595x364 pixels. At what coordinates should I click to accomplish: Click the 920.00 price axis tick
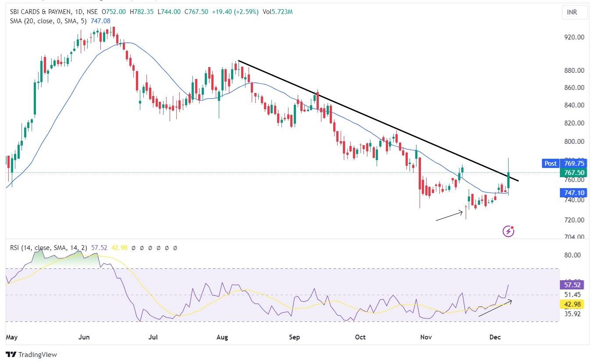(575, 37)
